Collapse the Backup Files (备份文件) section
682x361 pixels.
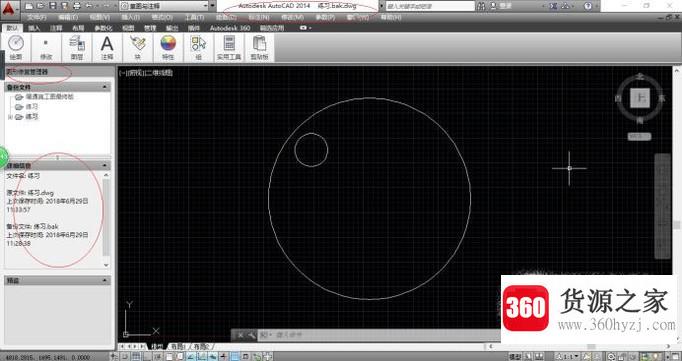105,87
